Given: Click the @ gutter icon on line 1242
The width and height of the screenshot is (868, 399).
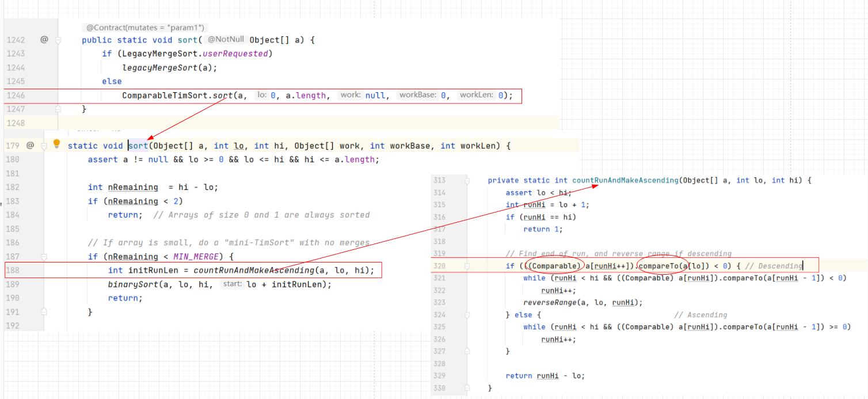Looking at the screenshot, I should [x=44, y=40].
